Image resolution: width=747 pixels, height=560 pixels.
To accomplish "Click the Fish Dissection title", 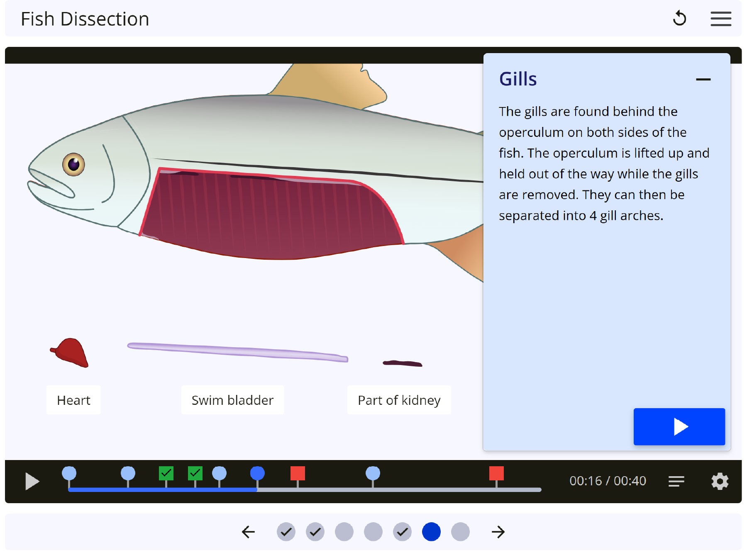I will tap(85, 19).
